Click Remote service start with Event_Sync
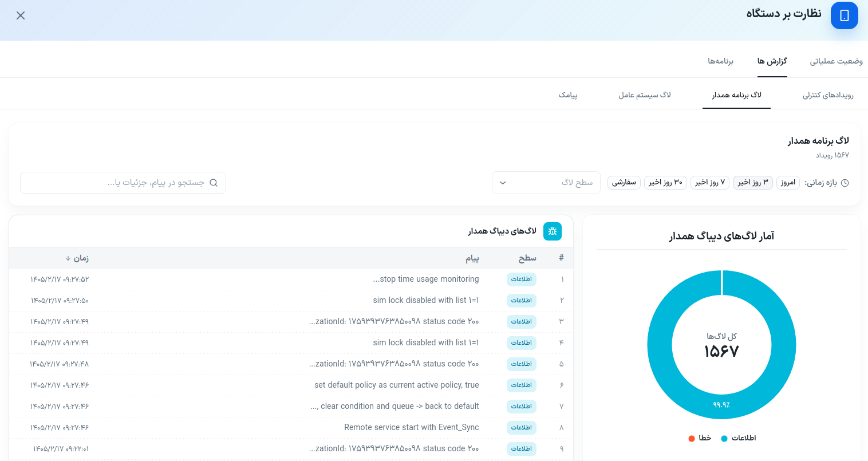 click(x=412, y=428)
